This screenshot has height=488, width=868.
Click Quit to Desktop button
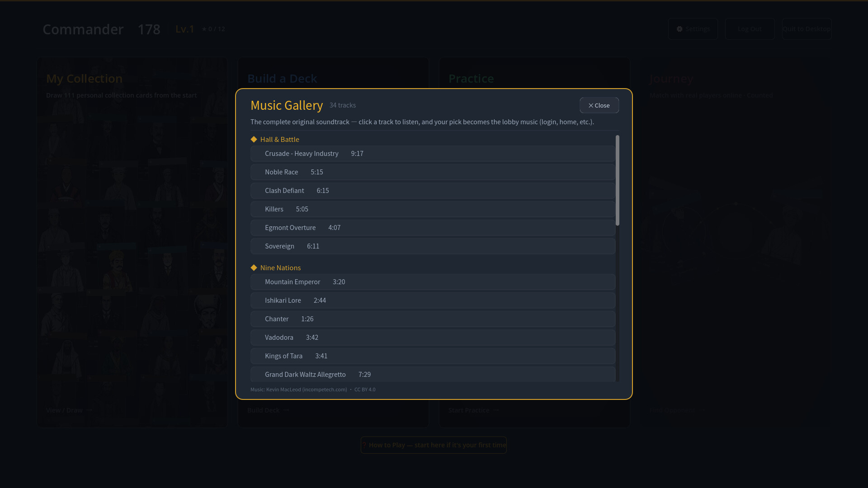807,29
